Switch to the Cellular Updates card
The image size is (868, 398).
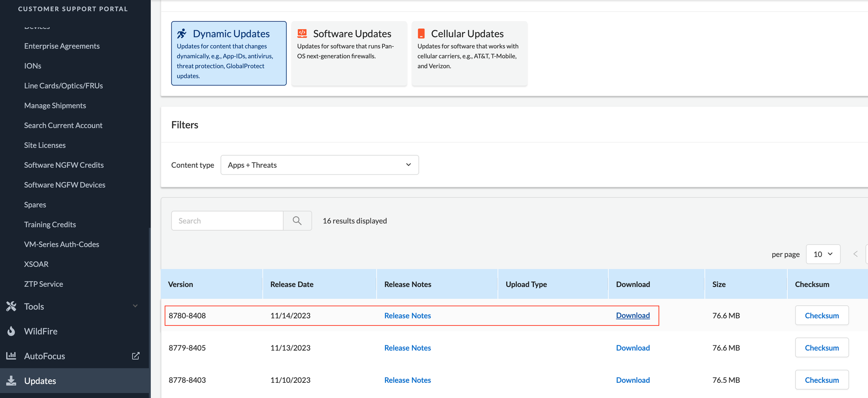[470, 53]
